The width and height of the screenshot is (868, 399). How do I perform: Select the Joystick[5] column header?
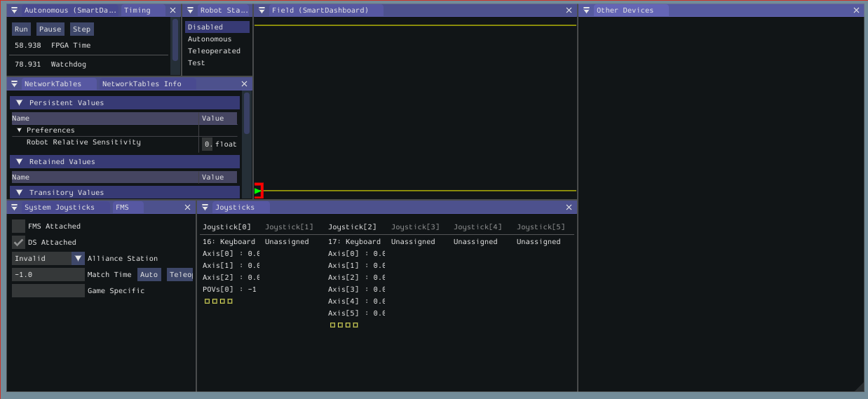pos(541,227)
